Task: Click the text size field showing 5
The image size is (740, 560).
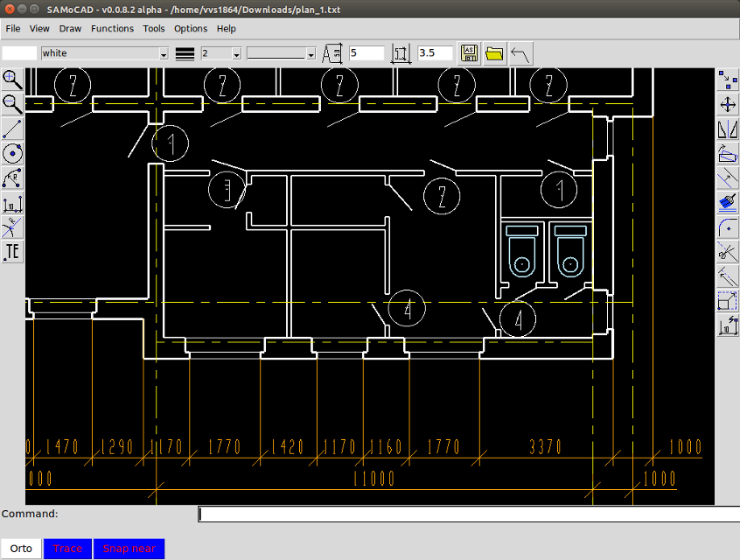Action: tap(367, 53)
